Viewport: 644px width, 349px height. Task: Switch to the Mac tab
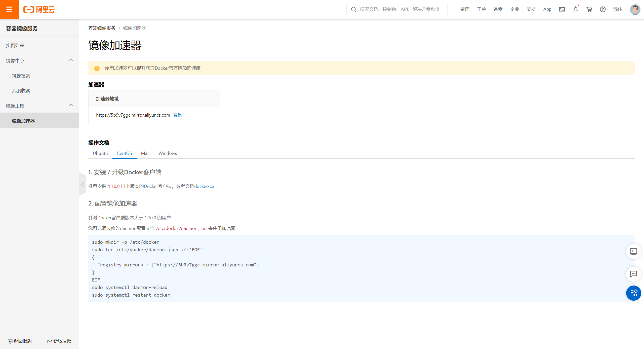click(x=145, y=153)
